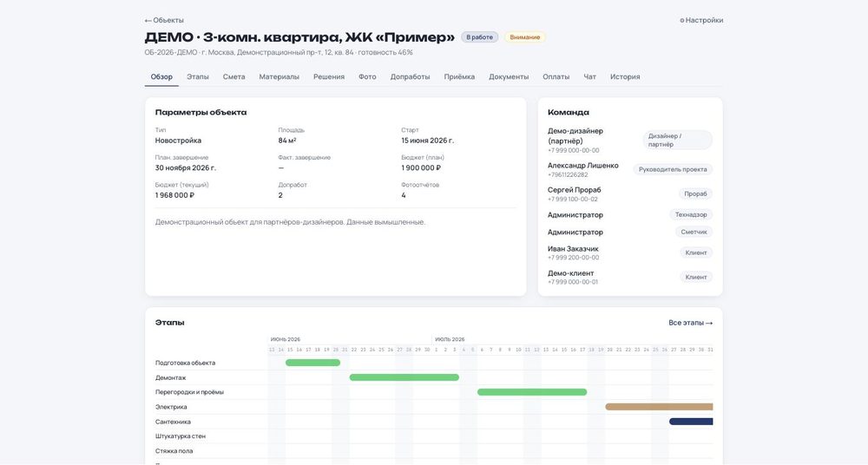Viewport: 868px width, 465px height.
Task: Go back to Объекты list
Action: pos(164,20)
